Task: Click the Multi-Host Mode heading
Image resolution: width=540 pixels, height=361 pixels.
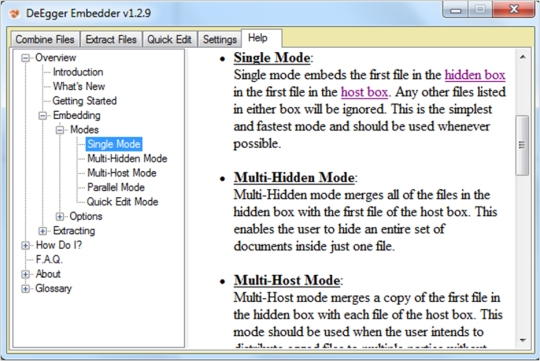Action: point(287,280)
